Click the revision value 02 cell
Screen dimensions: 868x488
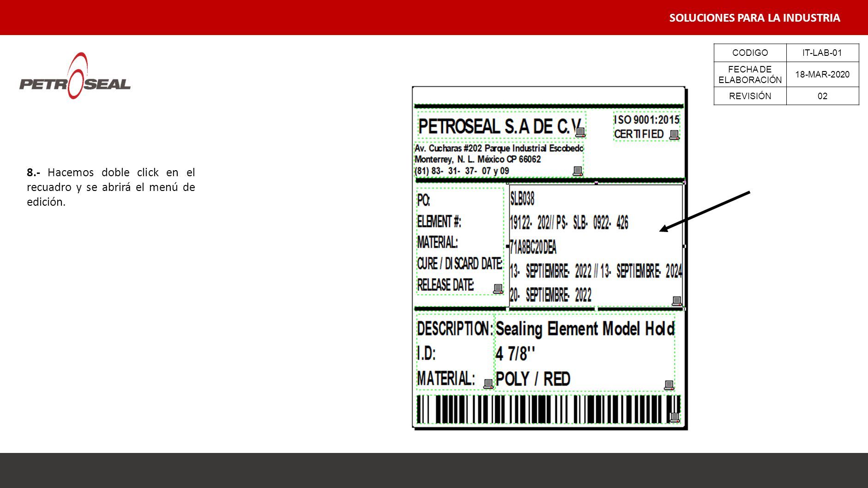tap(822, 96)
